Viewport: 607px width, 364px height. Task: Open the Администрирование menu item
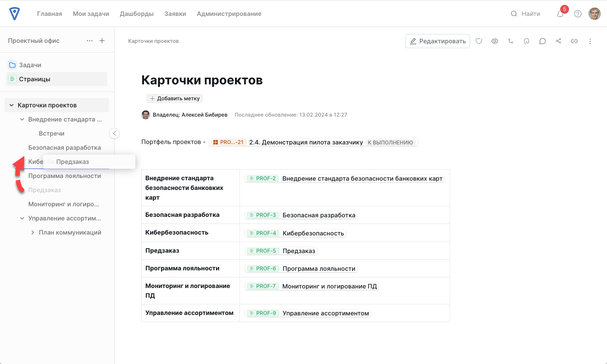point(229,14)
